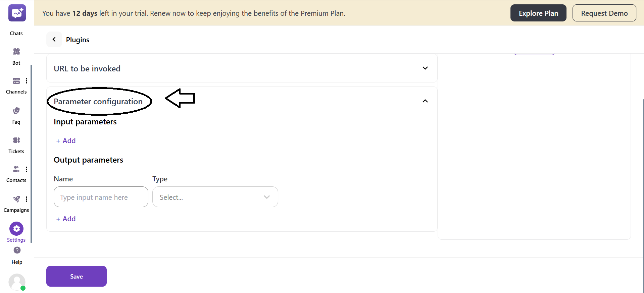Open the Channels three-dot menu
The image size is (644, 293).
coord(27,81)
